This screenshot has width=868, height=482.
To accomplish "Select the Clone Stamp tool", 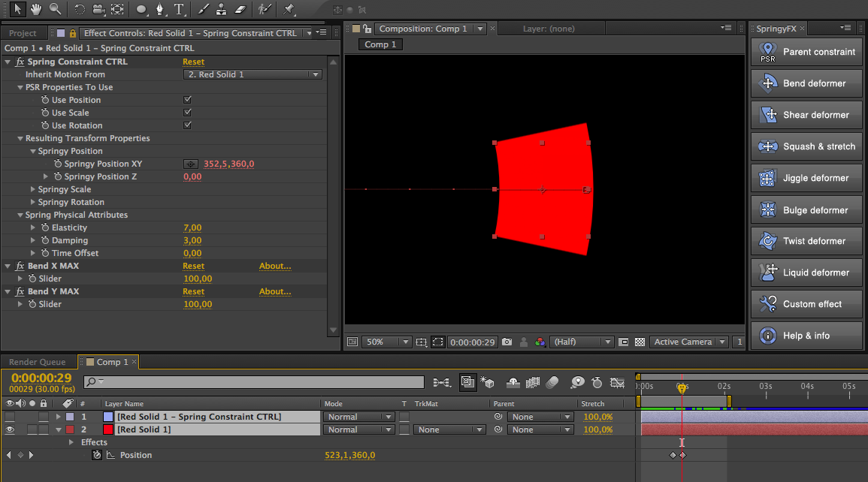I will pyautogui.click(x=222, y=9).
